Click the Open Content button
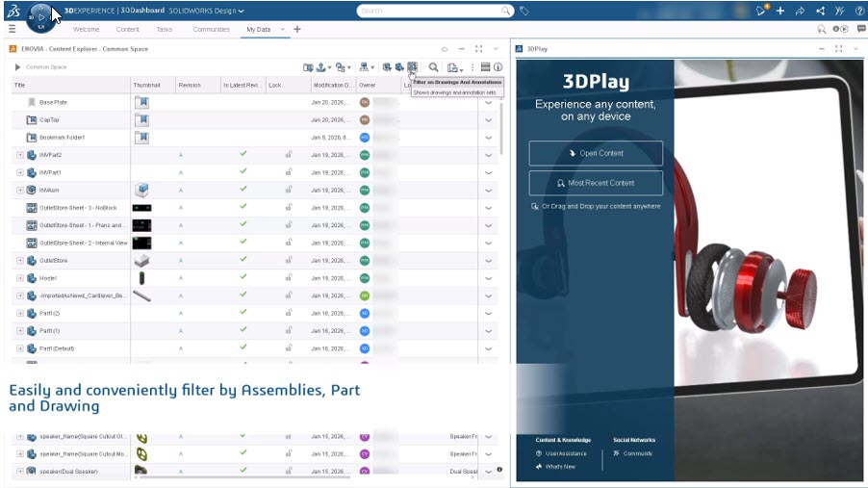The image size is (868, 488). [x=596, y=153]
